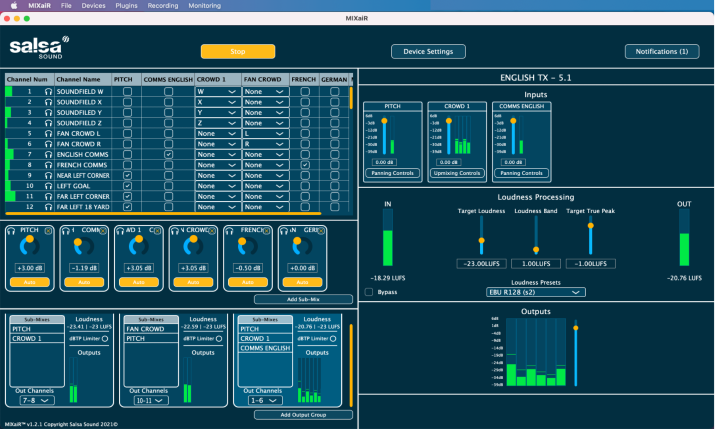715x429 pixels.
Task: Uncheck PITCH box for NEAR LEFT CORNER
Action: (128, 176)
